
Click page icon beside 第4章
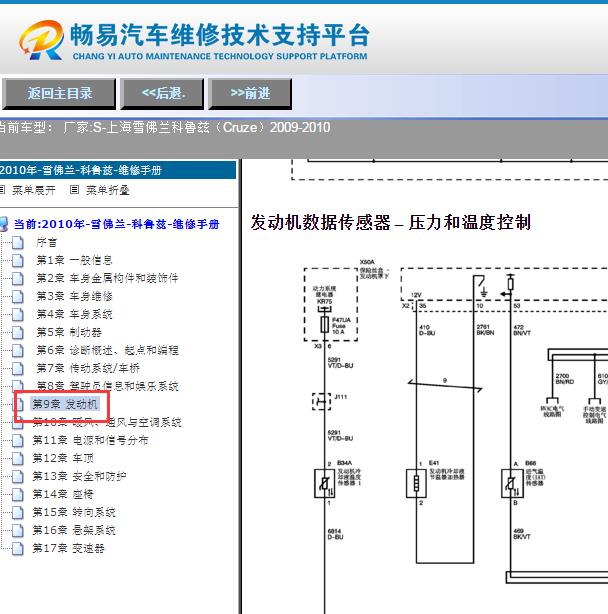18,315
